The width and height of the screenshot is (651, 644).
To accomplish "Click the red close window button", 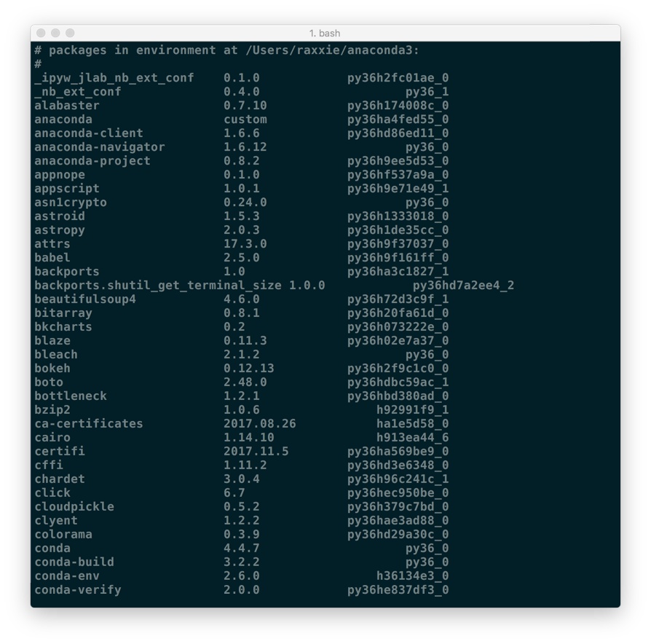I will pos(41,33).
